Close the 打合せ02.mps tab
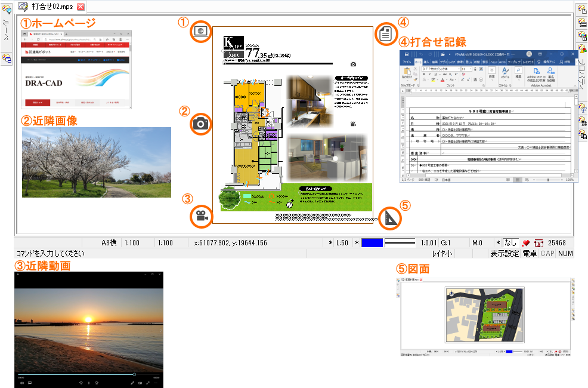This screenshot has height=388, width=588. [x=81, y=7]
